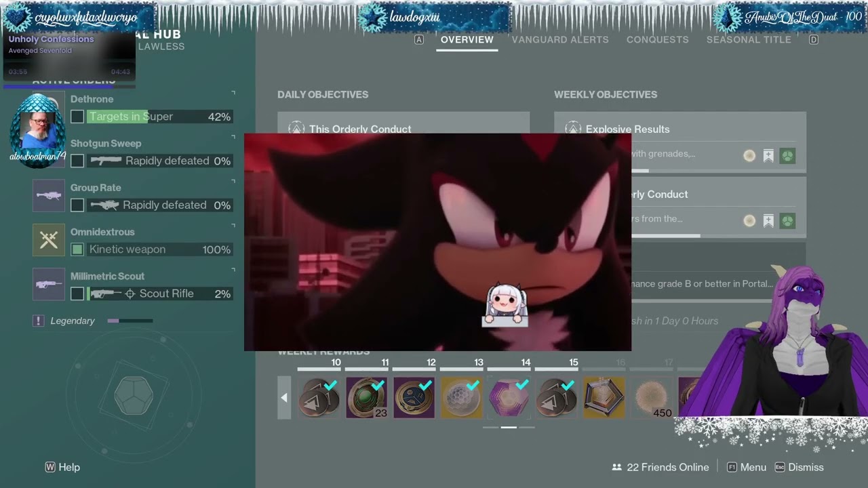Select the Dethrone order title
The image size is (868, 488).
point(92,99)
